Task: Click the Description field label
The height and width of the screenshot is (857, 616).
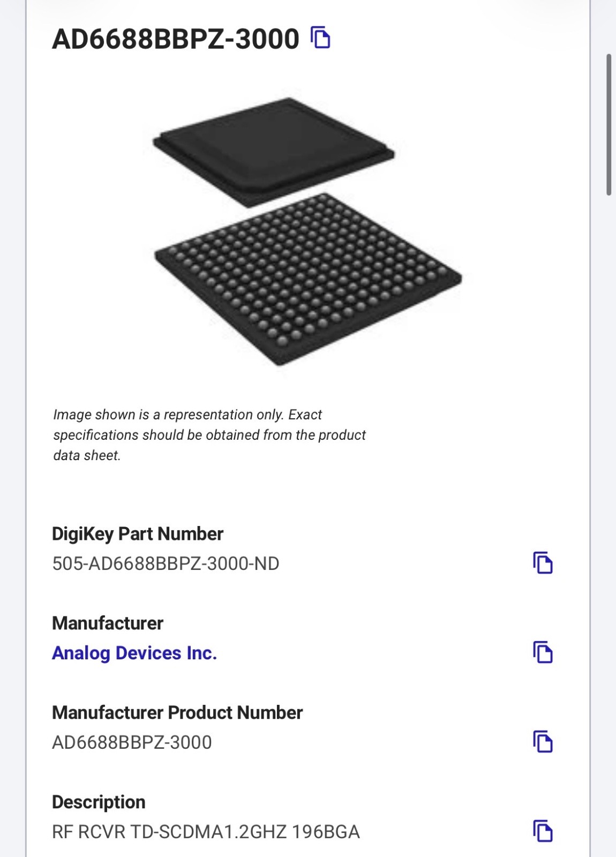Action: [99, 802]
